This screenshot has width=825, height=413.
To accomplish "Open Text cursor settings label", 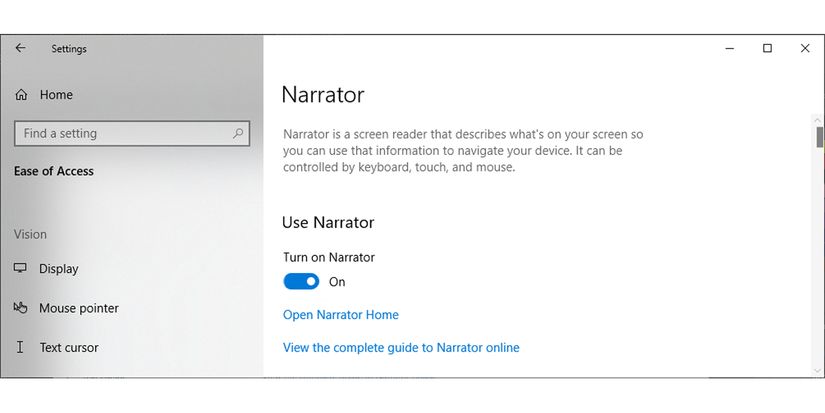I will click(x=69, y=348).
